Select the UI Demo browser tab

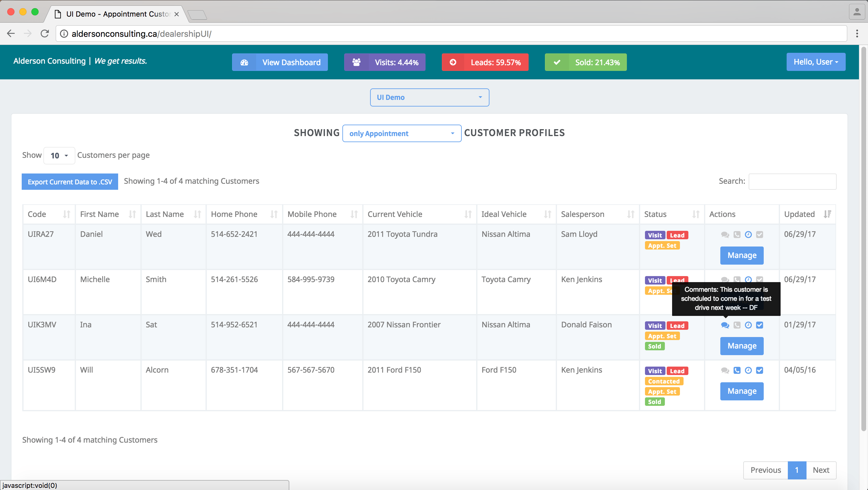(x=118, y=14)
